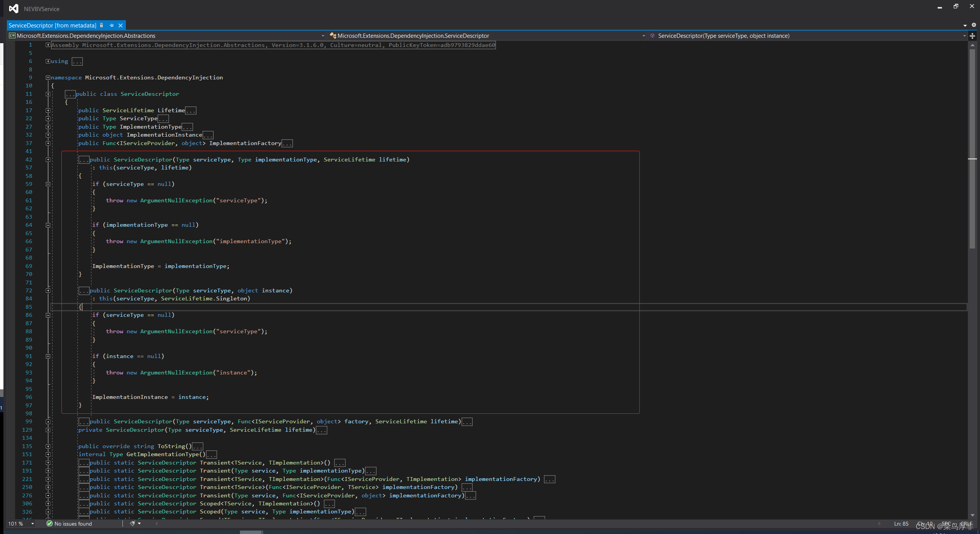Screen dimensions: 980x534
Task: Click the settings gear above the scrollbar
Action: (974, 25)
